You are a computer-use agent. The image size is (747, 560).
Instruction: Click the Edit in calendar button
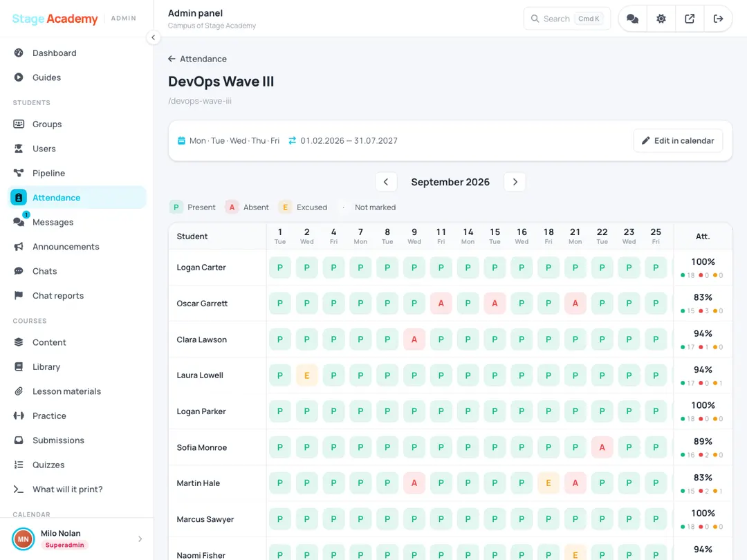pos(678,141)
